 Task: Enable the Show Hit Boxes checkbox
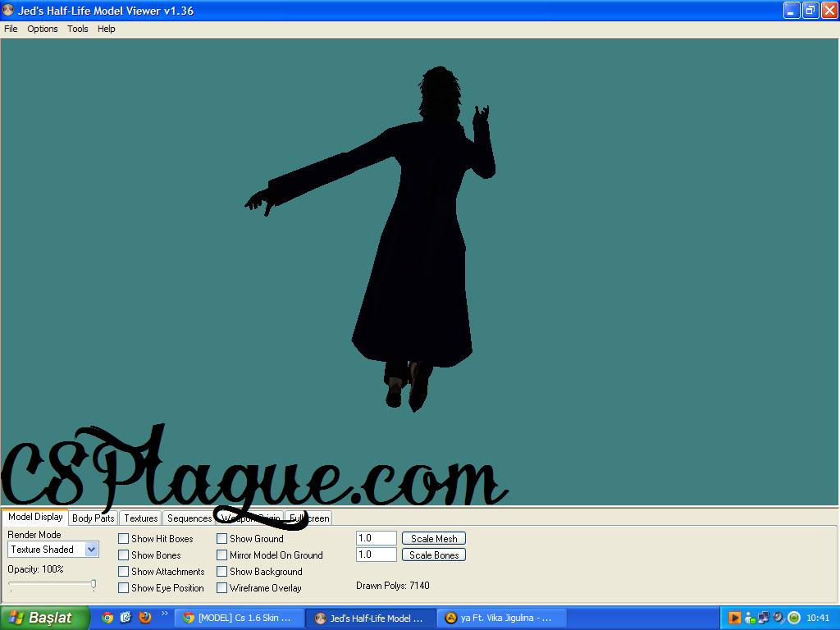click(124, 539)
